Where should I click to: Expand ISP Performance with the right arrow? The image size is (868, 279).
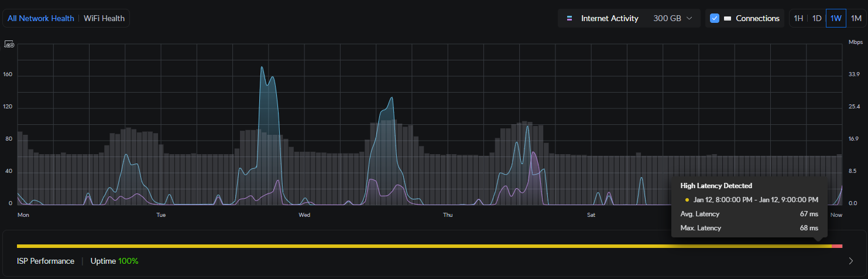pyautogui.click(x=850, y=261)
